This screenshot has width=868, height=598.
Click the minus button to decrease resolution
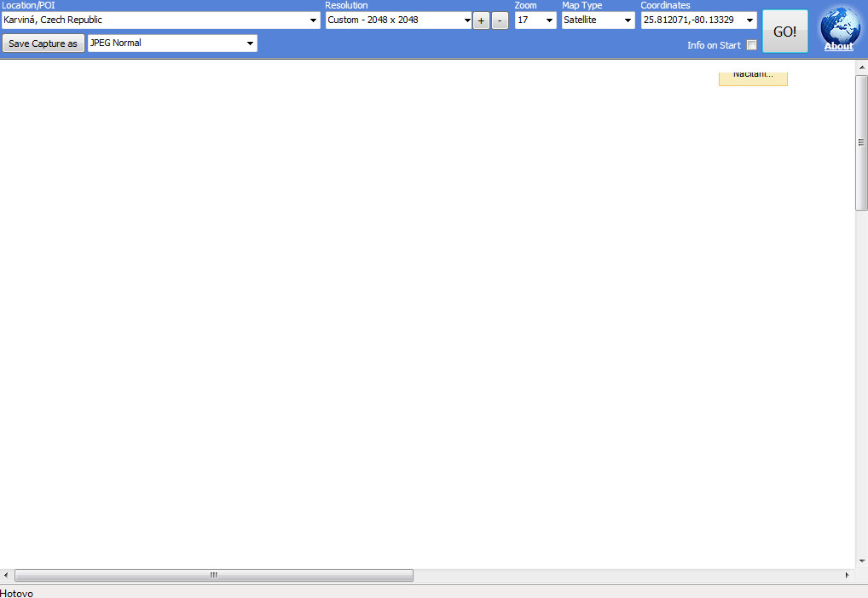[x=500, y=21]
